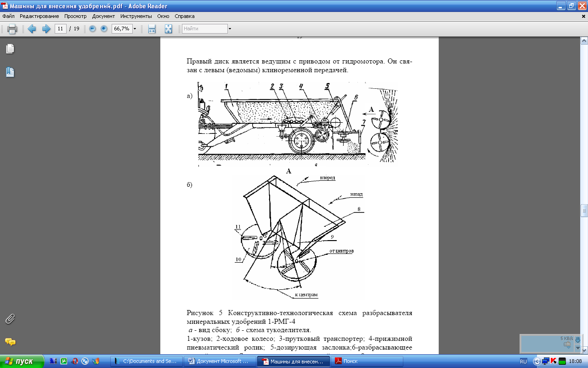Open the Файл menu
This screenshot has width=588, height=368.
coord(8,16)
